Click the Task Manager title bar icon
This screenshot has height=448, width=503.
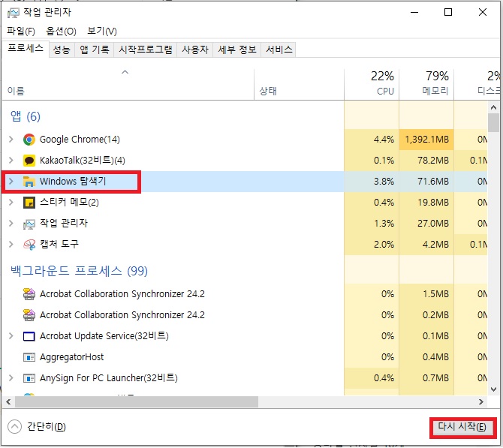click(x=14, y=13)
